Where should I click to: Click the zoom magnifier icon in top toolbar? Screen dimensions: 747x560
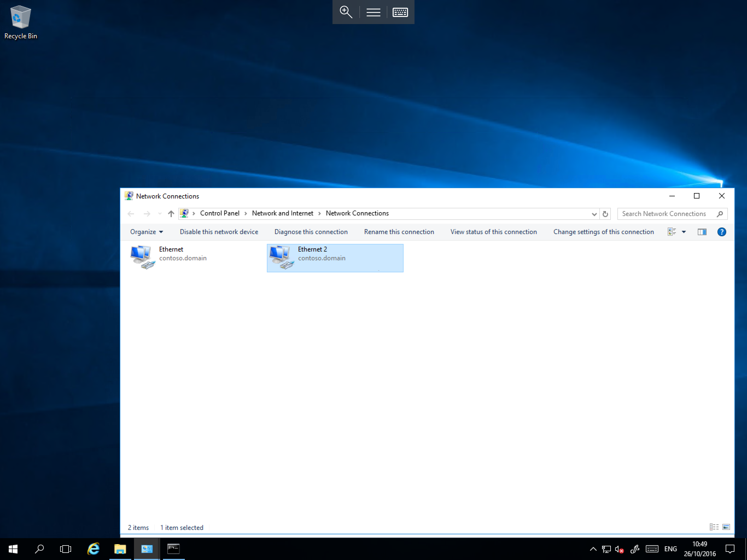click(x=346, y=12)
